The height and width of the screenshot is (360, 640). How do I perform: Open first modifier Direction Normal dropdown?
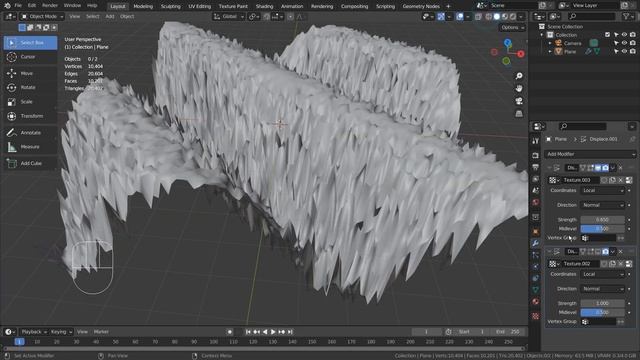pos(603,205)
